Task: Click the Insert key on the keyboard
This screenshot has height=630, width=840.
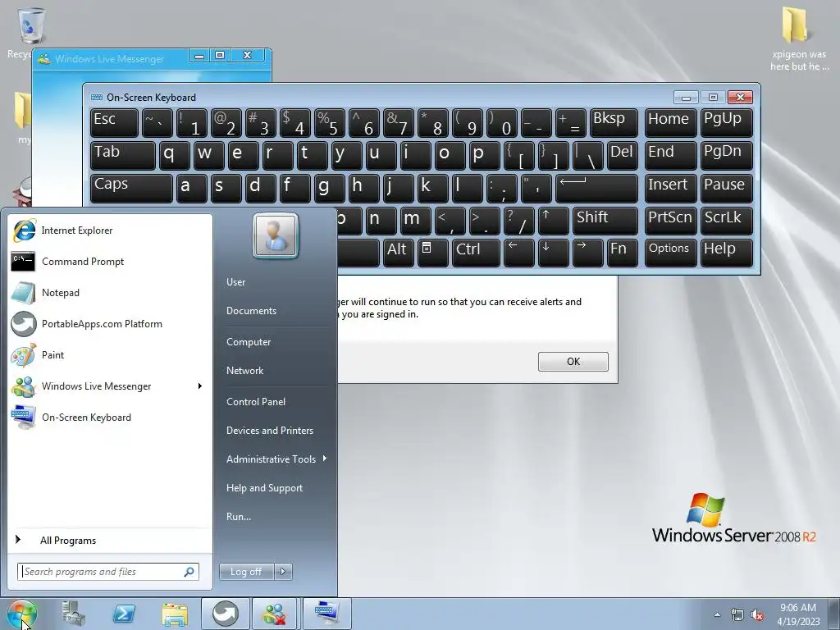Action: point(671,189)
